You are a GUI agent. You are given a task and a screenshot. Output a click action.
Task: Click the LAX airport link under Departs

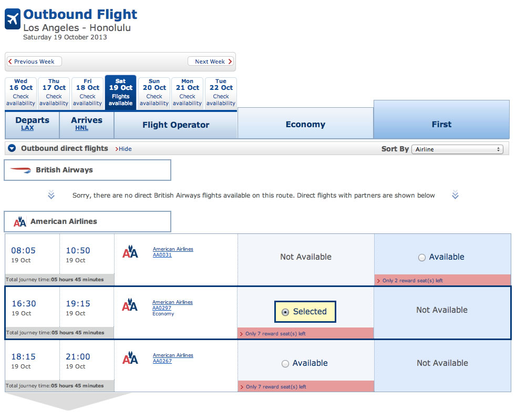point(27,128)
